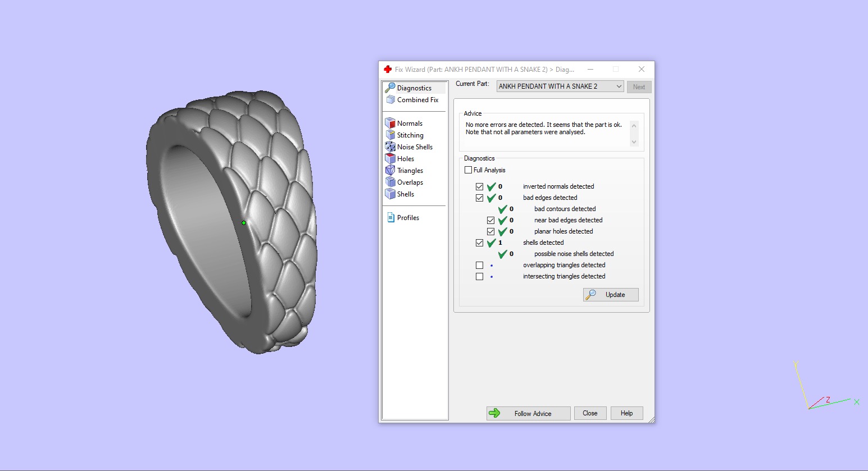Enable the intersecting triangles detected checkbox
This screenshot has width=868, height=471.
pyautogui.click(x=479, y=276)
